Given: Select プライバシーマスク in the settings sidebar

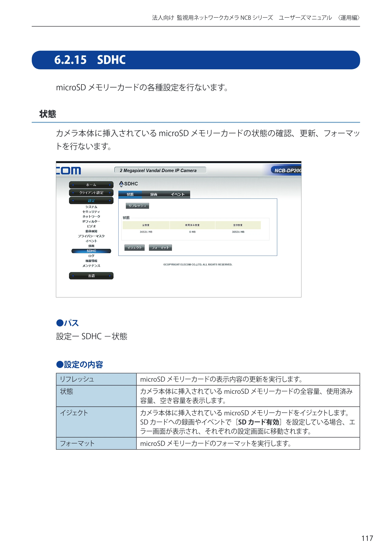Looking at the screenshot, I should coord(91,236).
